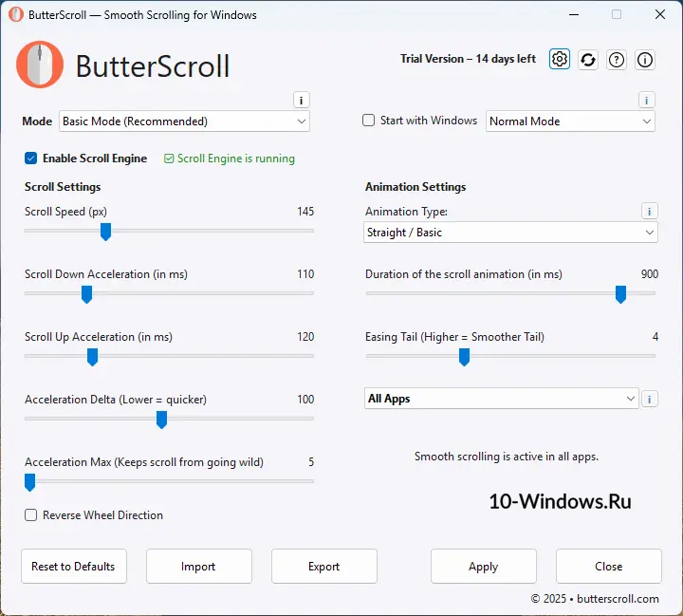Click the Scroll Up Acceleration slider handle
The height and width of the screenshot is (616, 683).
(92, 357)
